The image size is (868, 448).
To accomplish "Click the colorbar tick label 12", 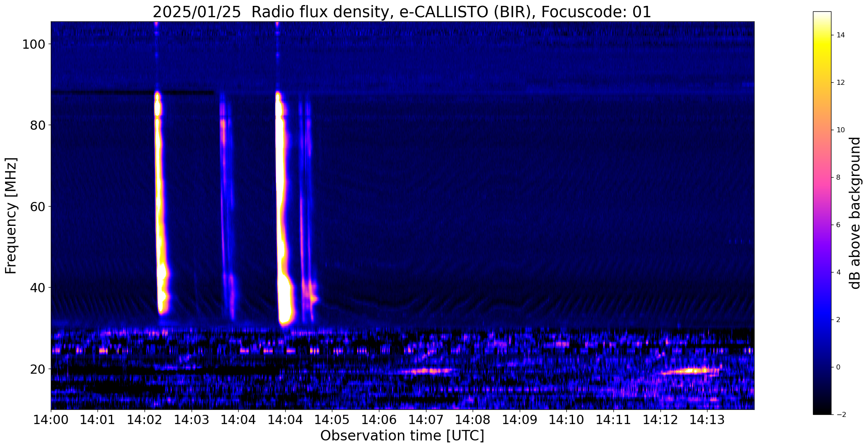I will click(x=841, y=83).
